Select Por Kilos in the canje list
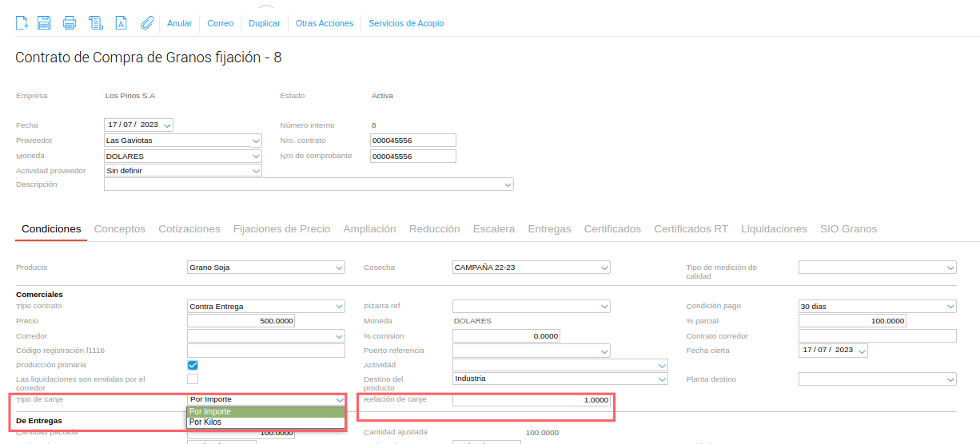Screen dimensions: 980x444 206,422
